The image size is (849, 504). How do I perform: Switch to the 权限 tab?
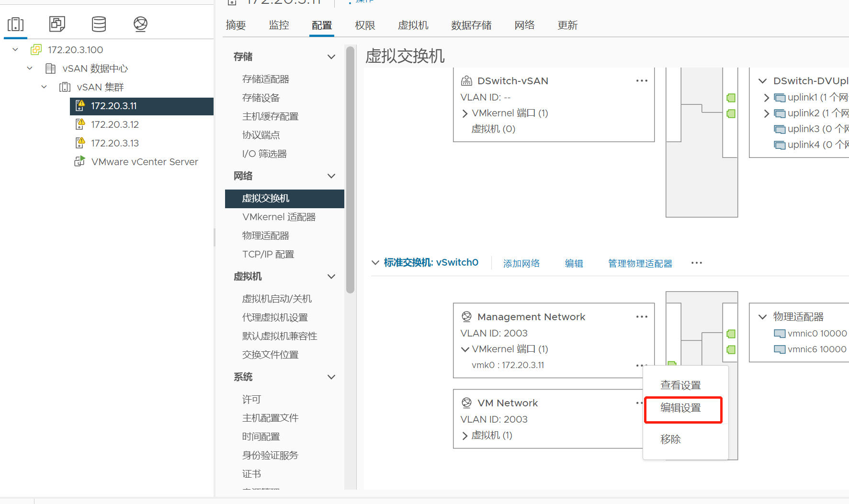[x=365, y=25]
